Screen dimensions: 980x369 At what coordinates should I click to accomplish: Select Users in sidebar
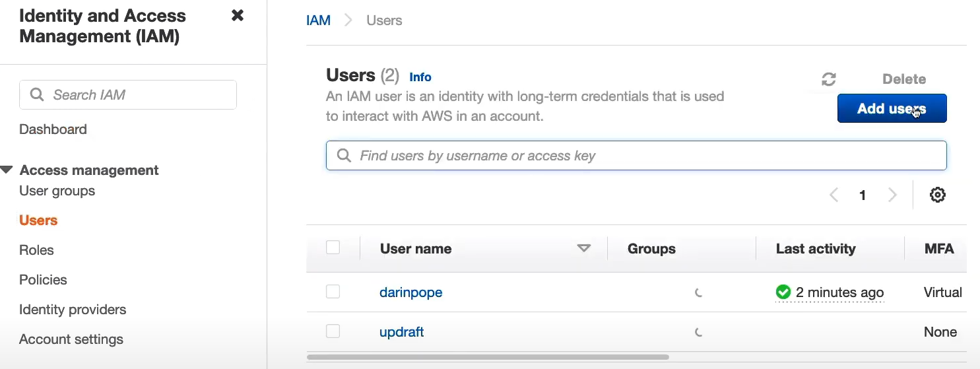pos(38,220)
